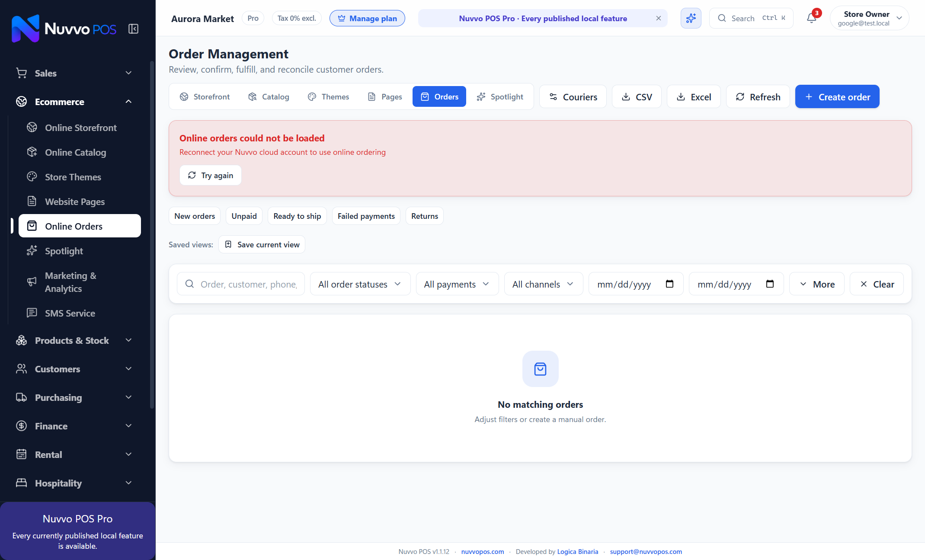Image resolution: width=925 pixels, height=560 pixels.
Task: Open calendar picker of first date field
Action: [669, 284]
